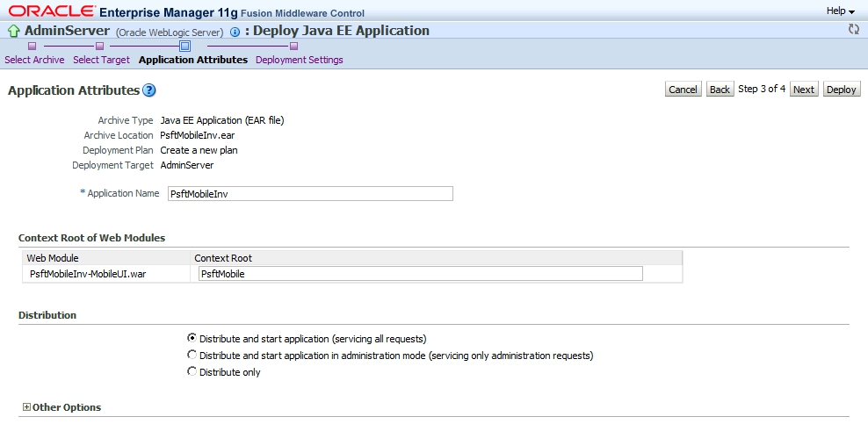
Task: Click the Web Module column header
Action: (x=53, y=258)
